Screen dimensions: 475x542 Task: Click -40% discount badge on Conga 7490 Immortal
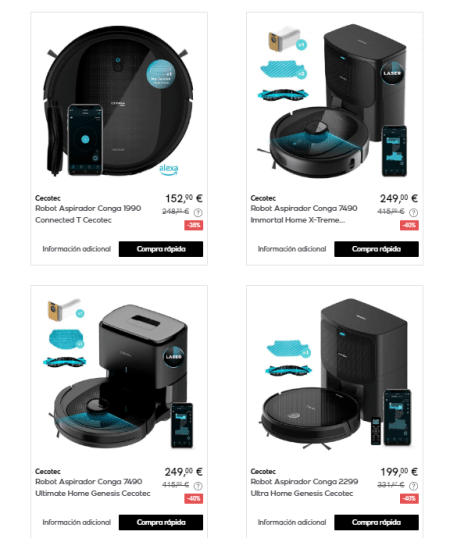pos(409,225)
